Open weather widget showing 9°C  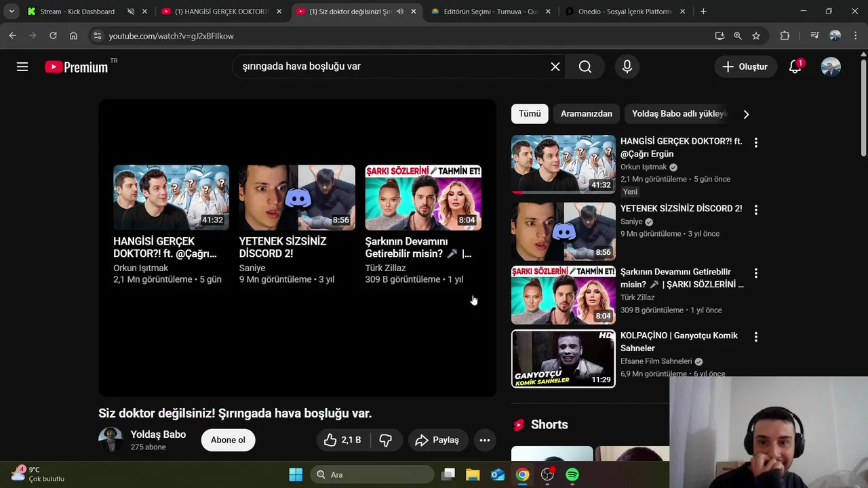[39, 474]
